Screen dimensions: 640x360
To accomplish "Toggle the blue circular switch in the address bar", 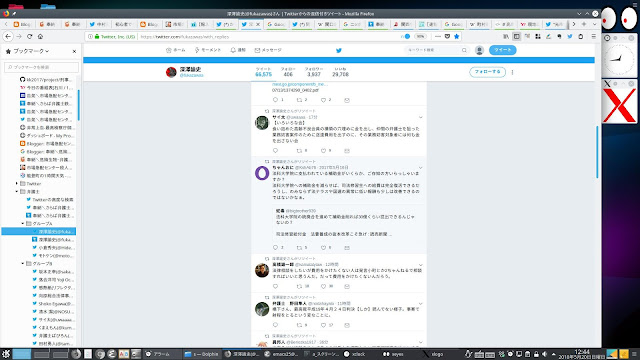I will 406,36.
